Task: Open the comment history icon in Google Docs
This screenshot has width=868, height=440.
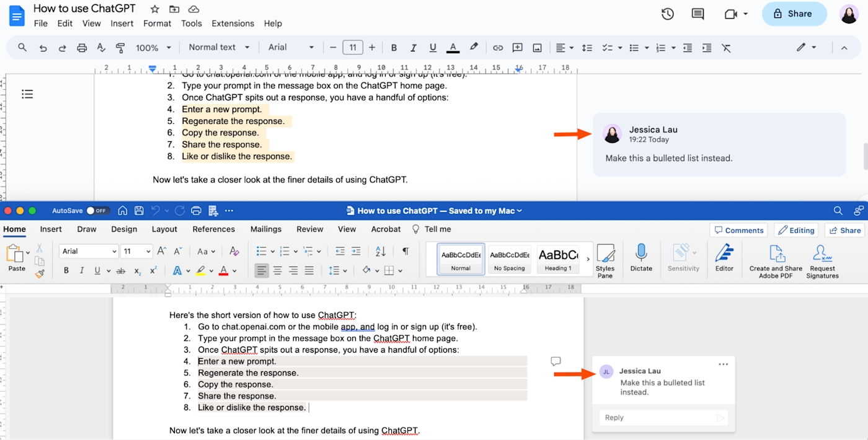Action: coord(698,14)
